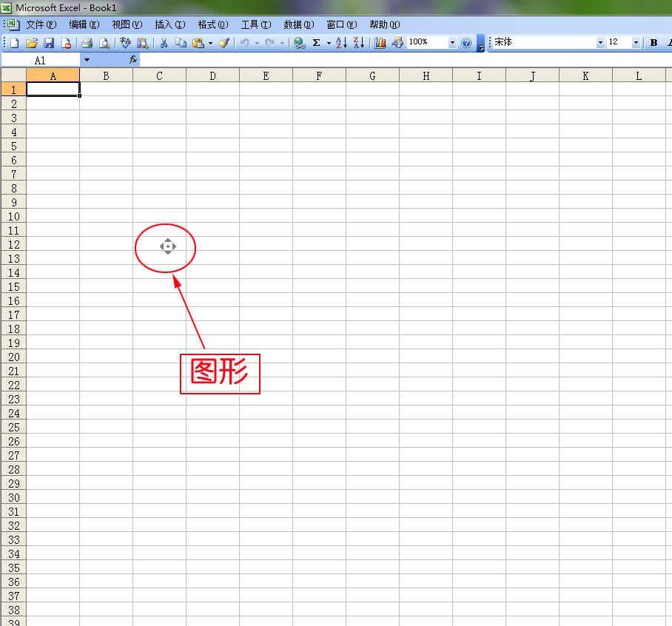The width and height of the screenshot is (672, 626).
Task: Toggle bold formatting
Action: (x=653, y=42)
